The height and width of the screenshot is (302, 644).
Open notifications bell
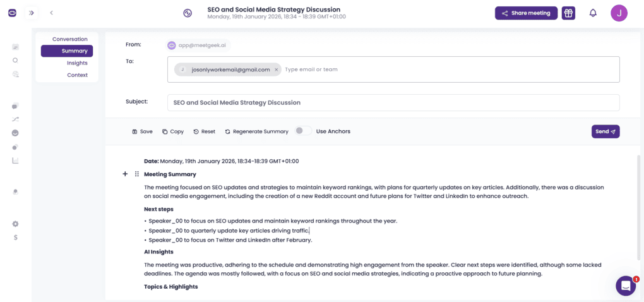(593, 13)
